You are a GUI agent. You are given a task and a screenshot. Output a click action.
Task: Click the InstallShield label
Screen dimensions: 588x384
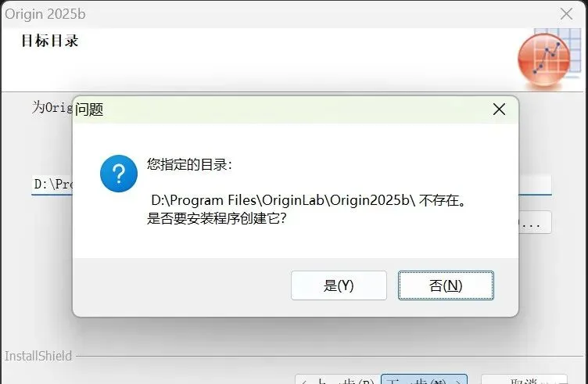pyautogui.click(x=38, y=356)
